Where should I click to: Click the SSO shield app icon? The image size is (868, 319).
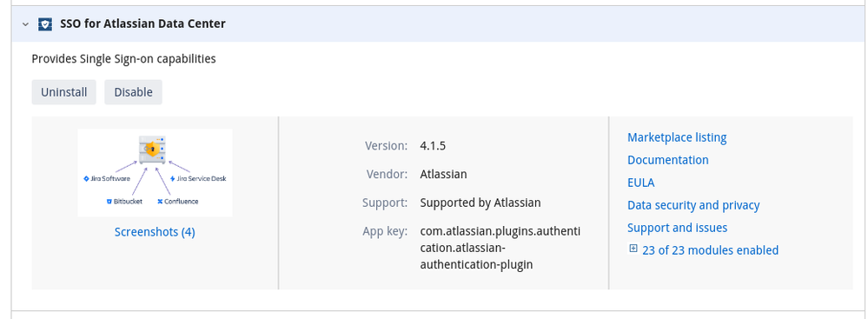45,23
